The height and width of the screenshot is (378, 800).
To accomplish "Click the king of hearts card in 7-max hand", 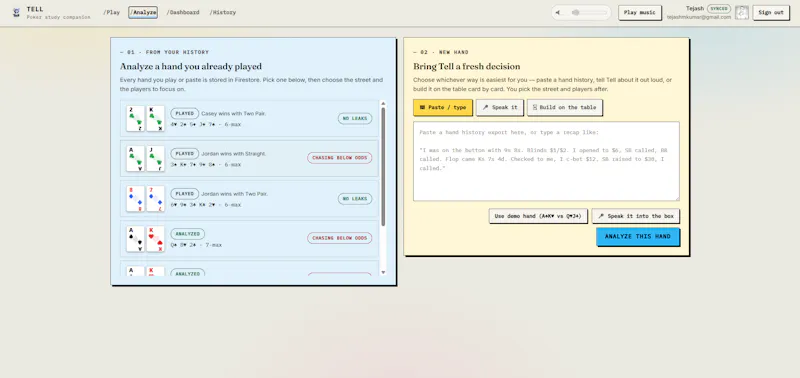I will (156, 239).
